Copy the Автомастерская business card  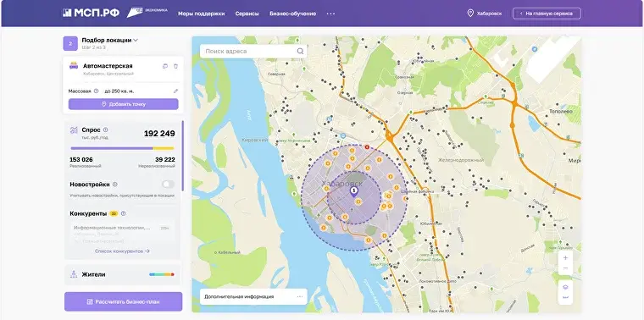165,66
